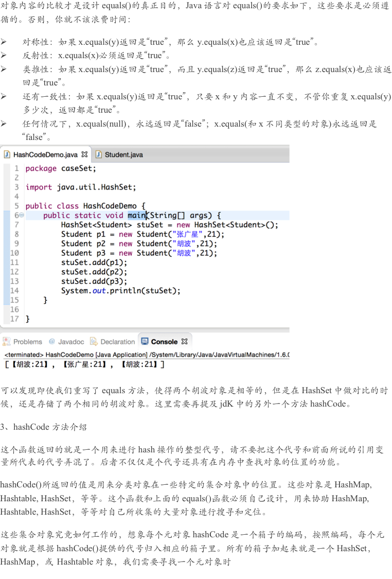
Task: Click the 'Student p2' declaration line
Action: [139, 244]
